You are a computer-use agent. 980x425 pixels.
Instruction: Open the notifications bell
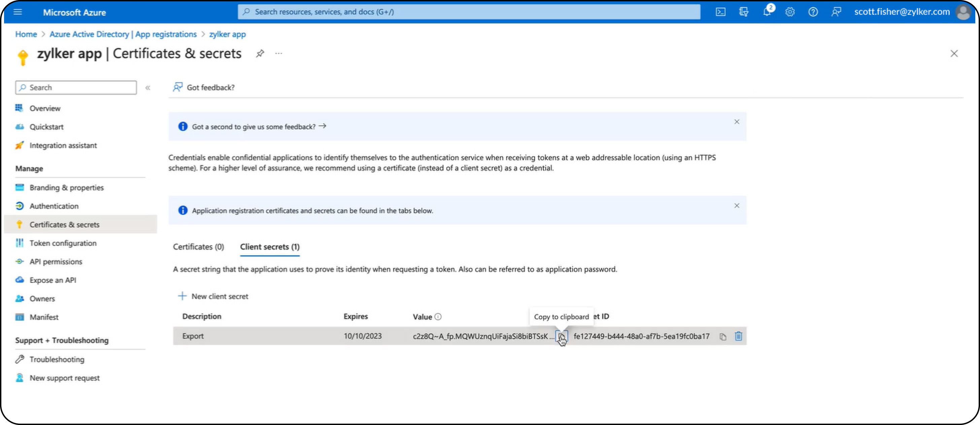coord(767,12)
